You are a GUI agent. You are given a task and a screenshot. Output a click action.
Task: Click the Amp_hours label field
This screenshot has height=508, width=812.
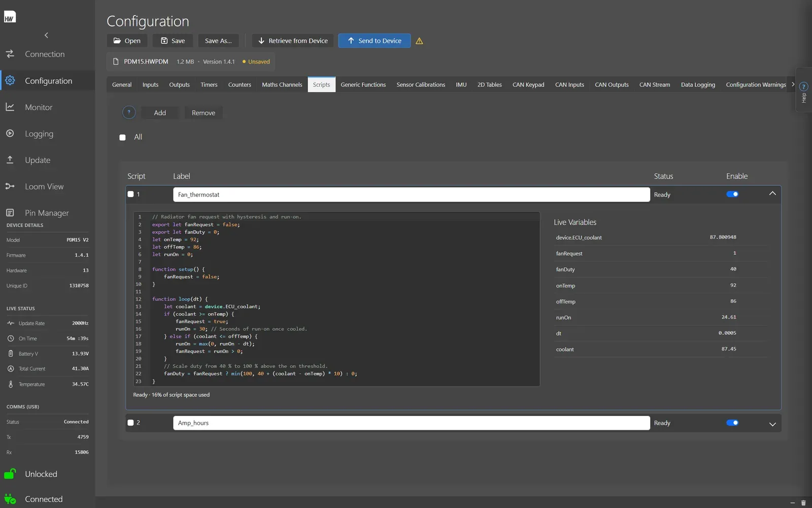[x=412, y=423]
